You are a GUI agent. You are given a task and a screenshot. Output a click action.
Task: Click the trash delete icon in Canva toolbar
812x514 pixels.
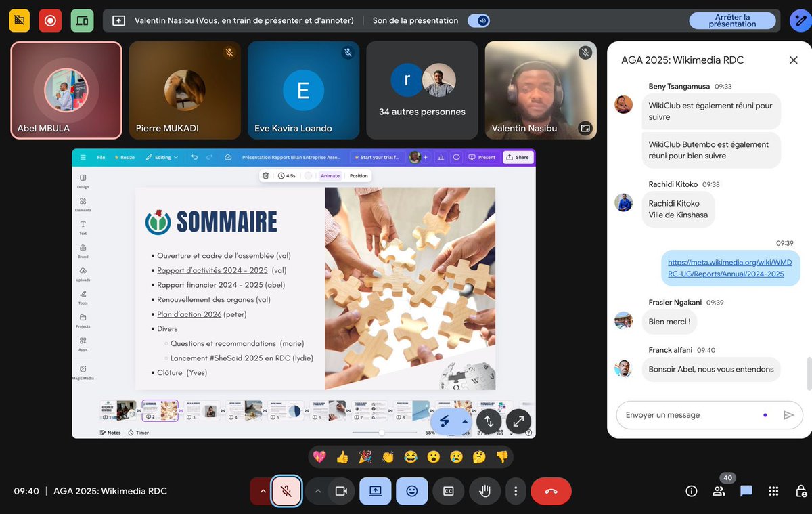(266, 175)
